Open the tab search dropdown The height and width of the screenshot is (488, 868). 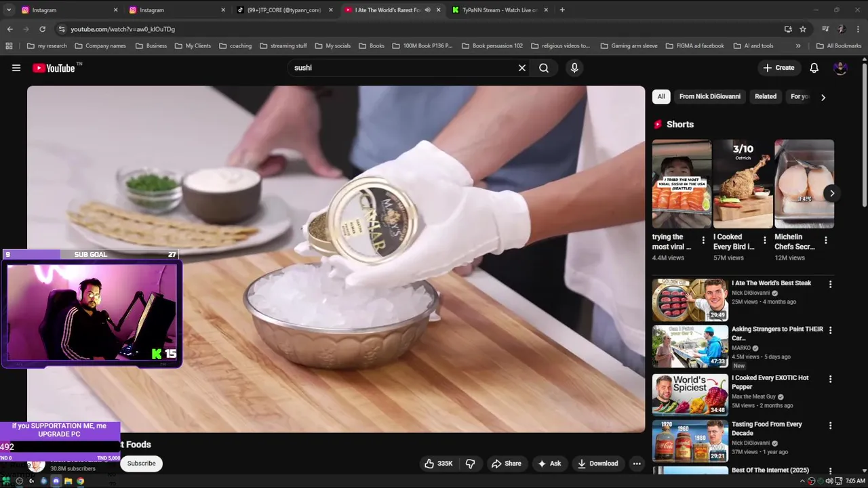8,10
